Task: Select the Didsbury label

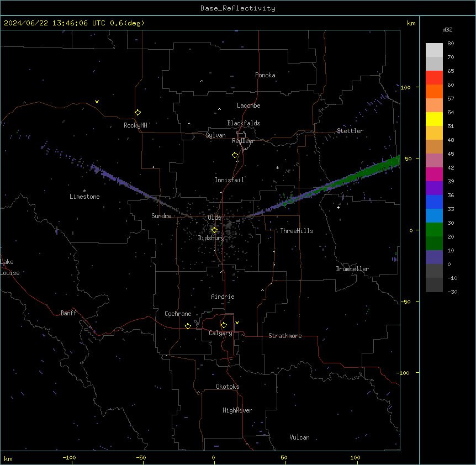Action: click(x=211, y=238)
